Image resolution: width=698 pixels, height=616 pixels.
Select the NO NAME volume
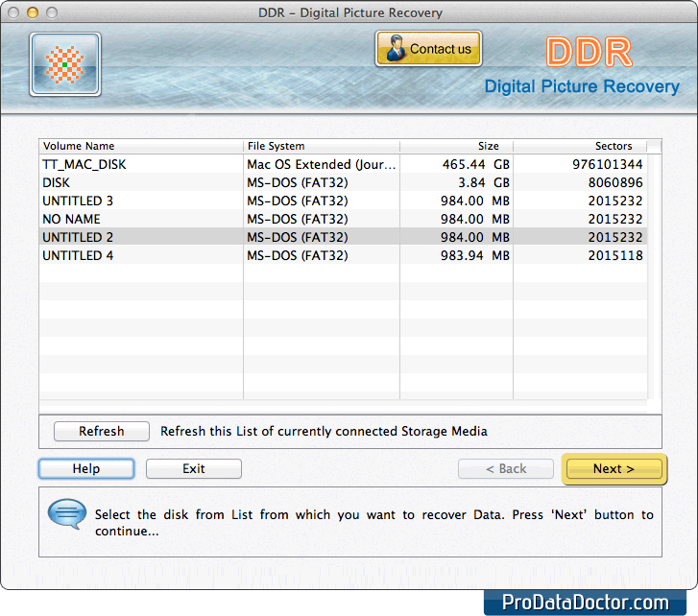(343, 219)
